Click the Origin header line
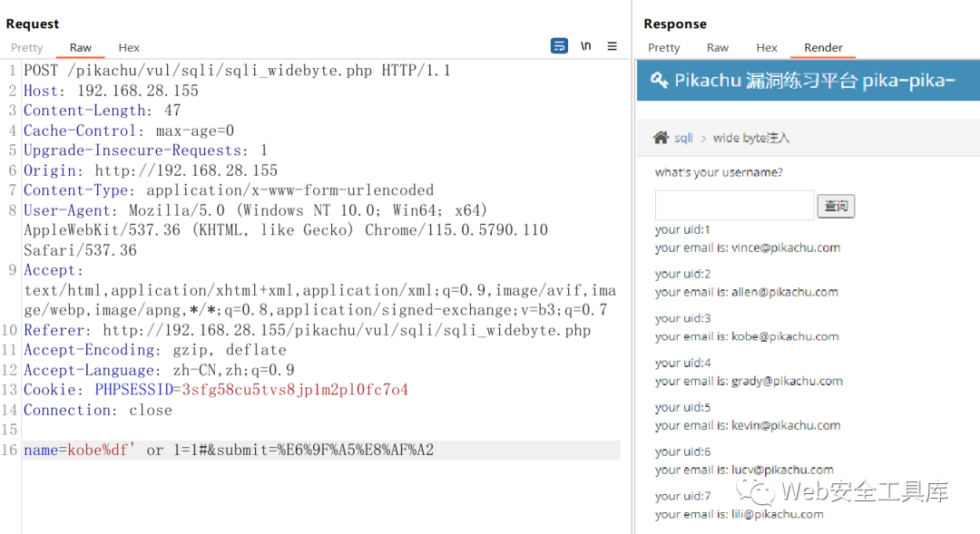Image resolution: width=980 pixels, height=534 pixels. (151, 170)
